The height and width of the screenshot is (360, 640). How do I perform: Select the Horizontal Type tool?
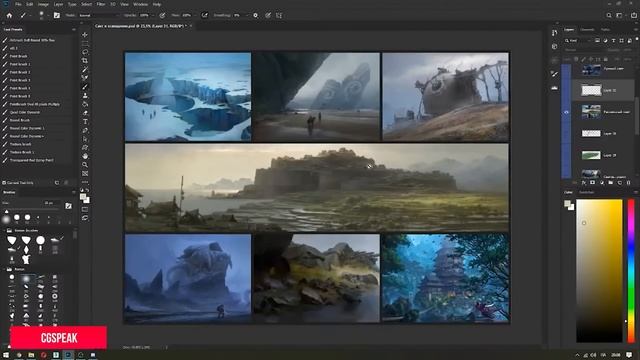[x=85, y=121]
